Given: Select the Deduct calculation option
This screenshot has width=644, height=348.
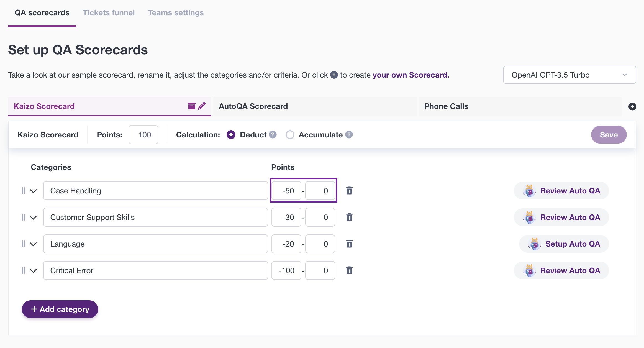Looking at the screenshot, I should 231,135.
